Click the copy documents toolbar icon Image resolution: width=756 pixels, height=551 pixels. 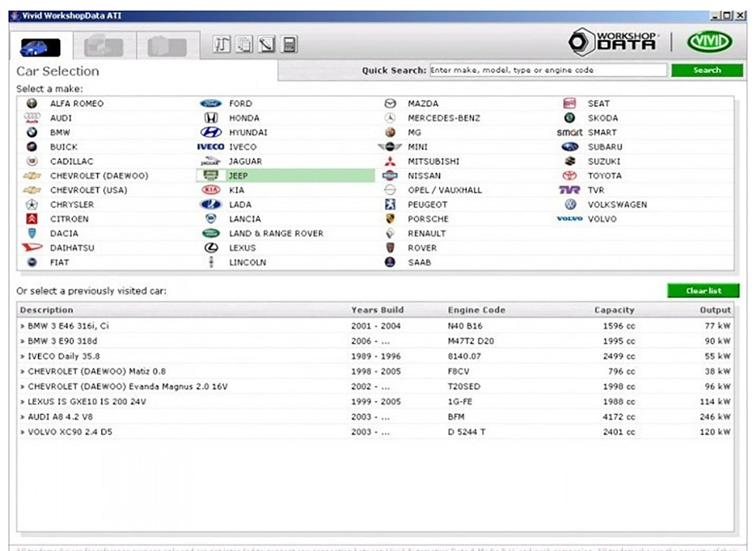(244, 44)
